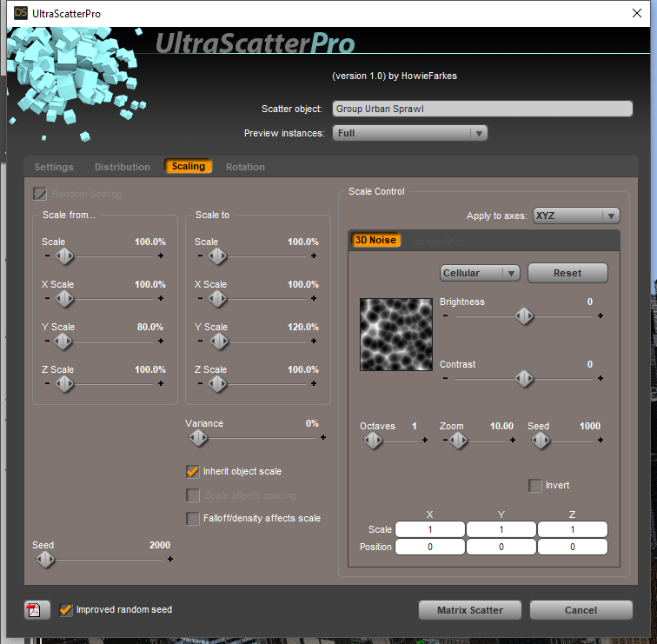Increase Scale to Z Scale with plus
Image resolution: width=657 pixels, height=644 pixels.
314,383
